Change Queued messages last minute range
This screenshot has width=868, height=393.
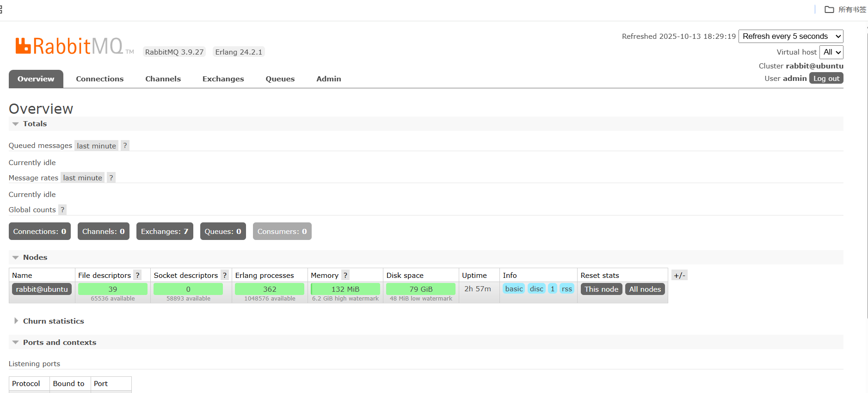tap(96, 146)
